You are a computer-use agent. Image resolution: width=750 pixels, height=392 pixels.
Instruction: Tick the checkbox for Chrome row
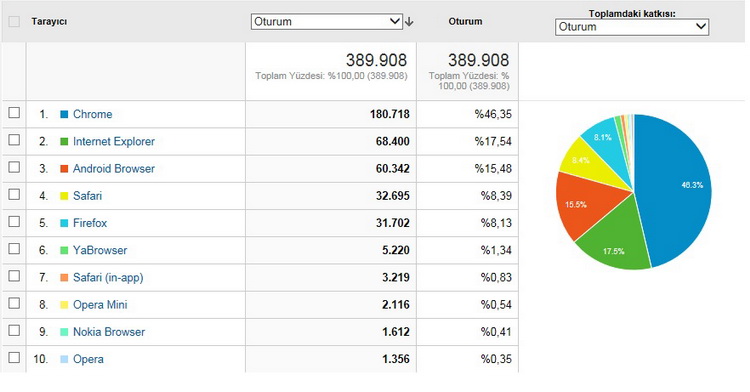pos(14,112)
